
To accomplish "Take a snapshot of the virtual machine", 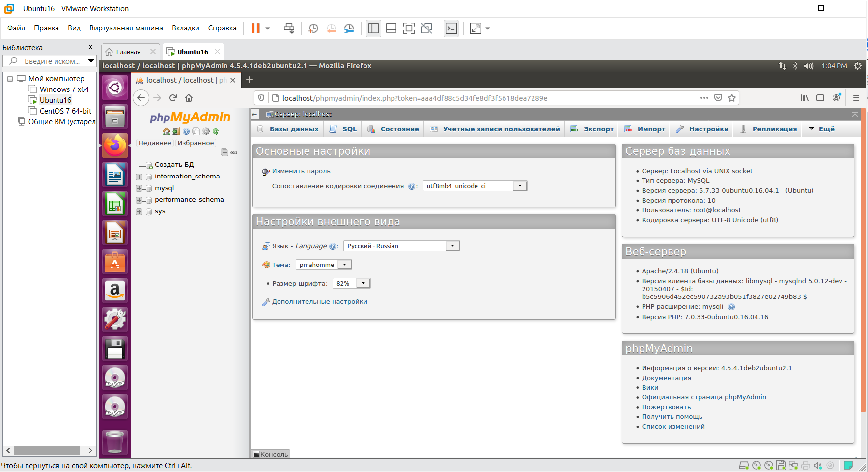I will pyautogui.click(x=313, y=28).
